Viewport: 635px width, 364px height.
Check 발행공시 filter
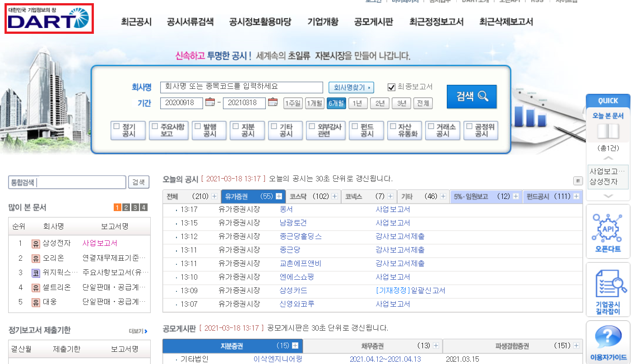point(197,127)
